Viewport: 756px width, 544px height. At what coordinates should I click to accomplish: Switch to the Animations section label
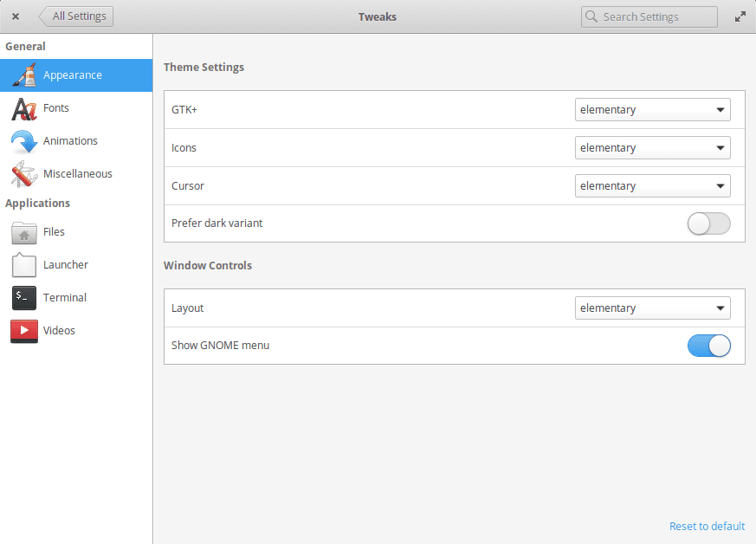tap(70, 141)
